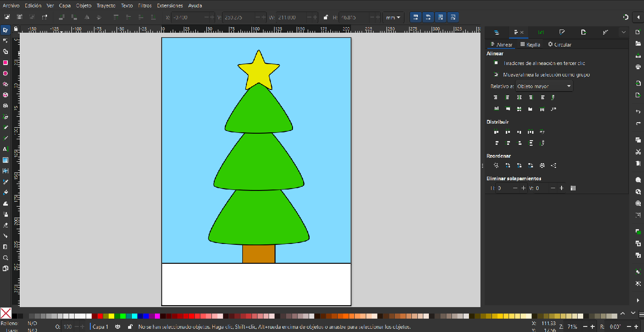Choose the Text tool
Viewport: 644px width, 332px height.
6,149
